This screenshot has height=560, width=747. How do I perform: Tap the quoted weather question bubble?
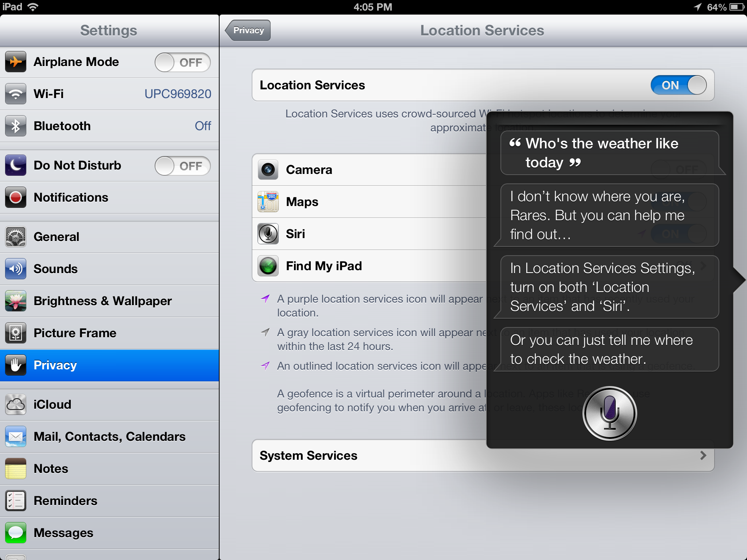click(609, 153)
